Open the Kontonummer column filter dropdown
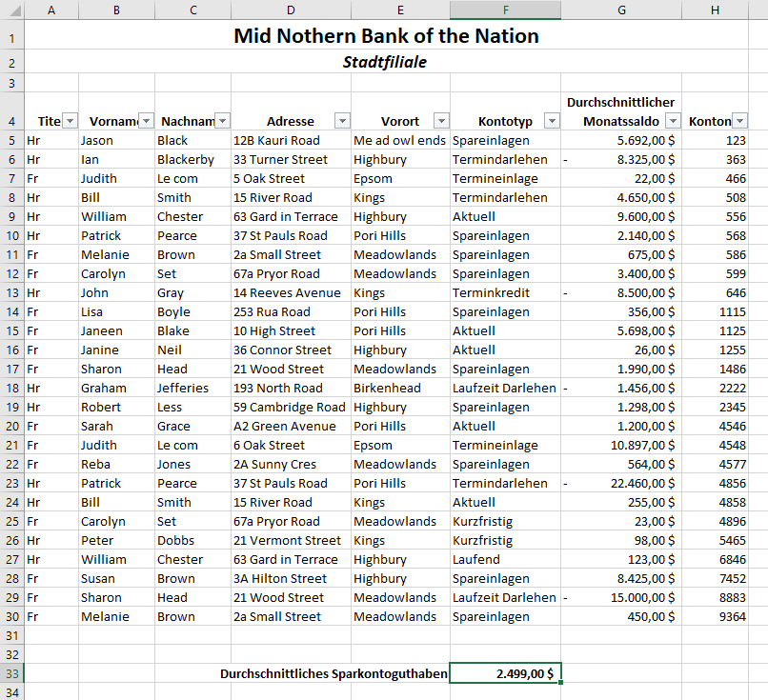 (x=740, y=120)
